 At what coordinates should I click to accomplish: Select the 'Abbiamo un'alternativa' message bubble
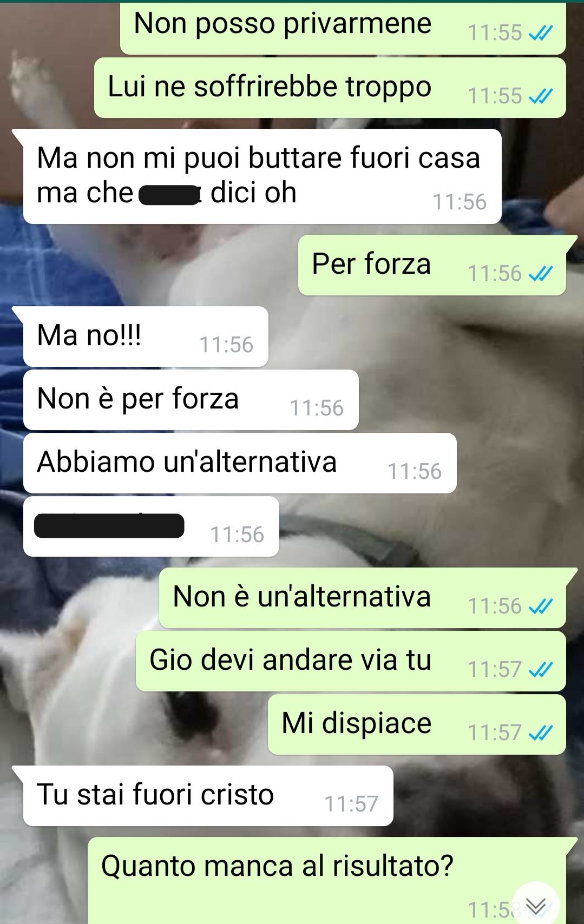(240, 463)
